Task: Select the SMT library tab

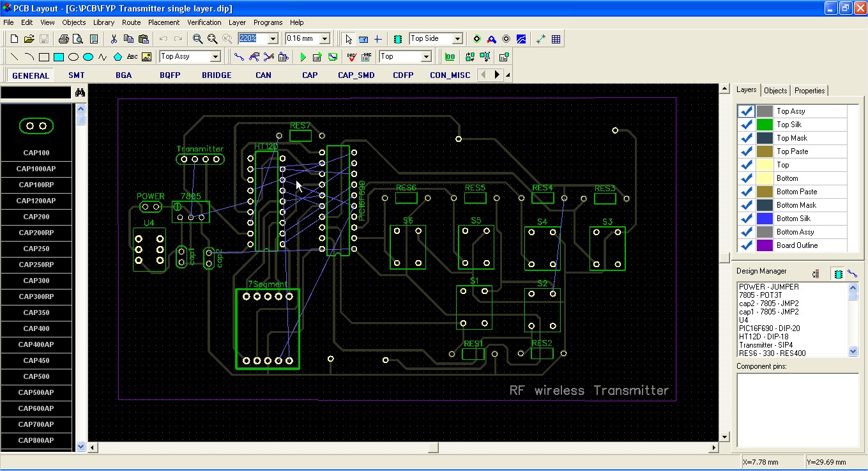Action: point(77,75)
